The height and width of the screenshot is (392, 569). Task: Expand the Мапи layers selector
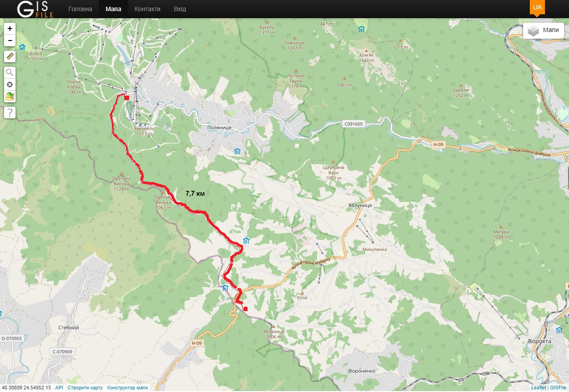pos(543,31)
